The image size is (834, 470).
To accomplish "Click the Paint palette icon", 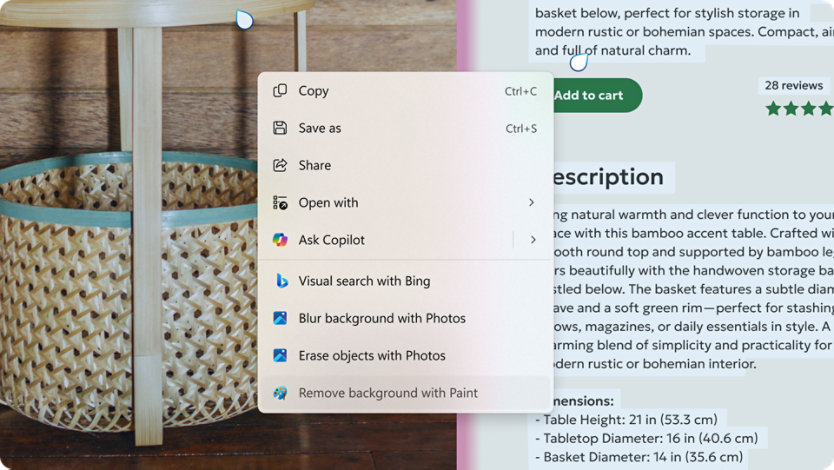I will coord(280,393).
